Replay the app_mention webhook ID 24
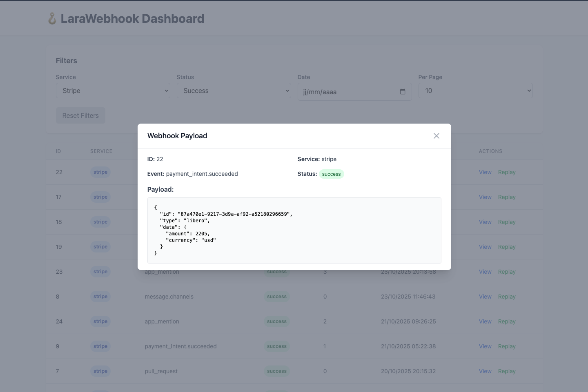The image size is (588, 392). click(506, 321)
